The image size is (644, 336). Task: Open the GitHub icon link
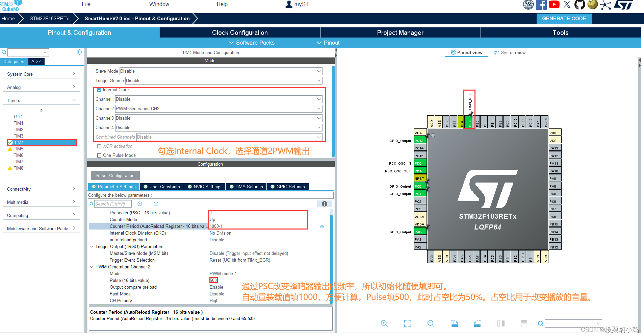pyautogui.click(x=579, y=5)
